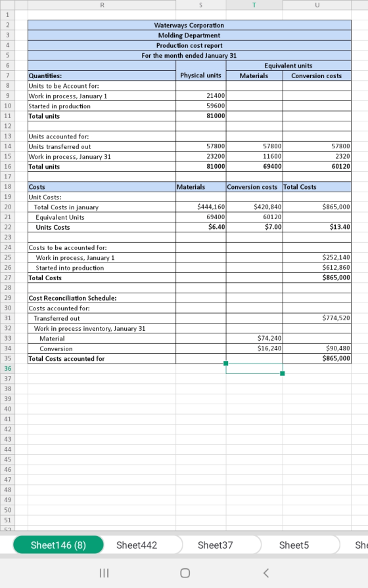
Task: Click 'For the month ended January 31'
Action: [189, 56]
